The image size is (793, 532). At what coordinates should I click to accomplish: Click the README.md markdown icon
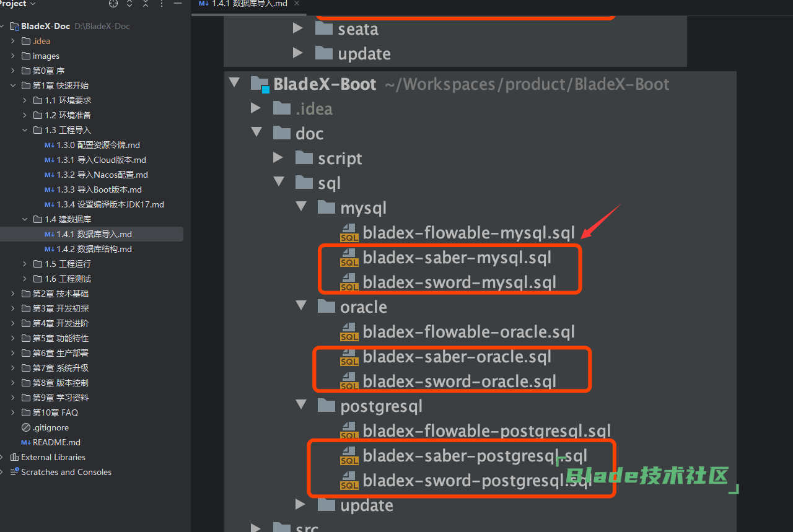[26, 442]
